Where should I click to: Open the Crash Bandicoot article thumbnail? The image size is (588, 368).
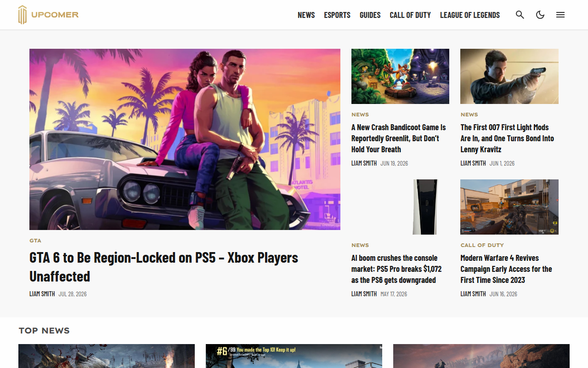[x=400, y=76]
